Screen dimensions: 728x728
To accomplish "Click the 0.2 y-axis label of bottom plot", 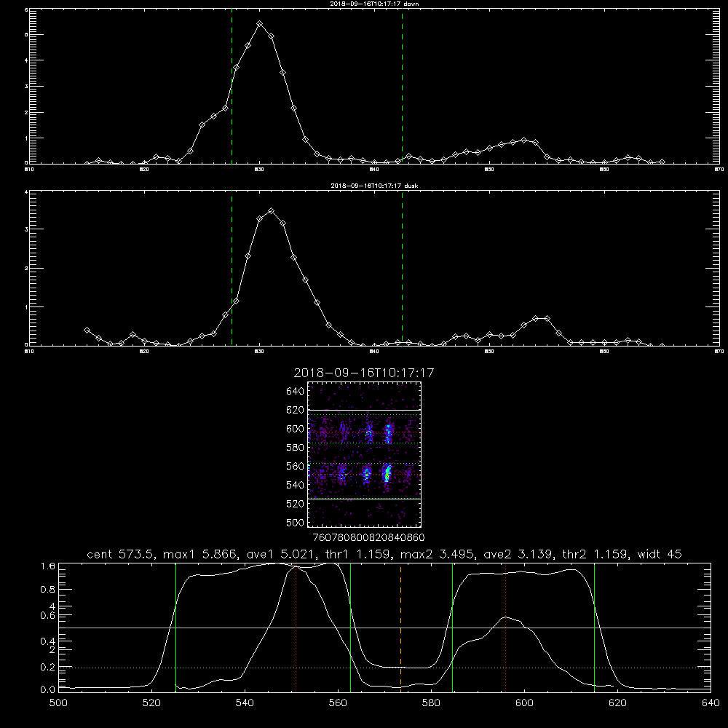I will click(48, 667).
